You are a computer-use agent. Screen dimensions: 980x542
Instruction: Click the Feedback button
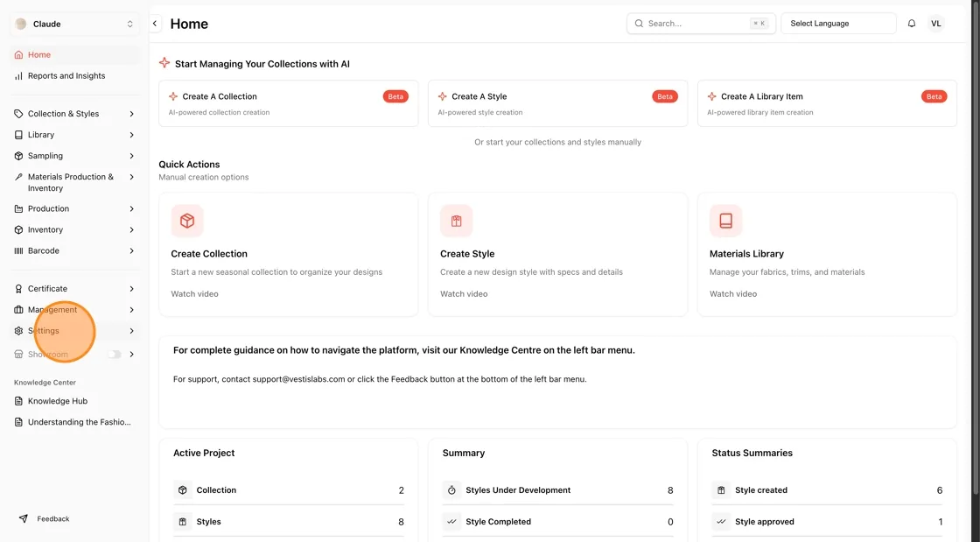44,519
